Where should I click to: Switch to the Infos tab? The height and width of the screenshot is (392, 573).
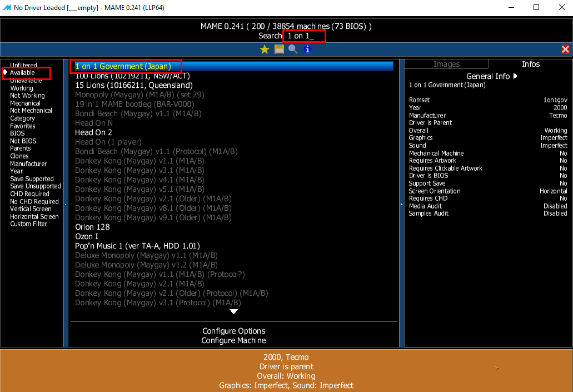coord(531,64)
